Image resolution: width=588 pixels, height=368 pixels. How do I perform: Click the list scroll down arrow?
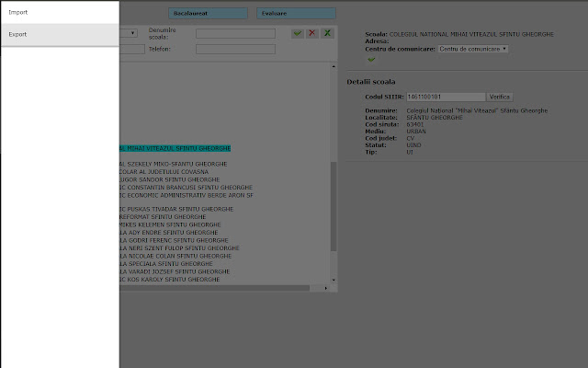point(334,280)
